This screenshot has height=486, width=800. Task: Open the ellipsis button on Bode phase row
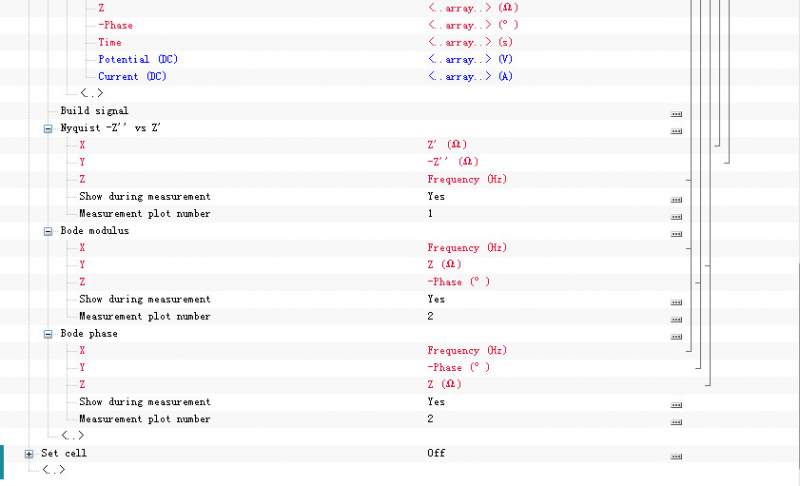676,335
